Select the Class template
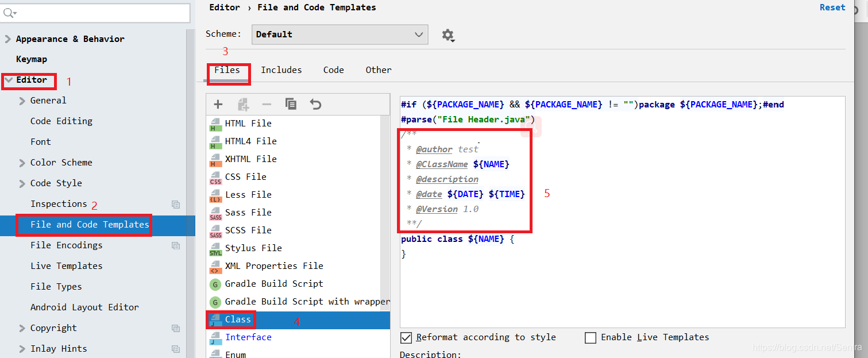The width and height of the screenshot is (868, 358). (x=298, y=319)
